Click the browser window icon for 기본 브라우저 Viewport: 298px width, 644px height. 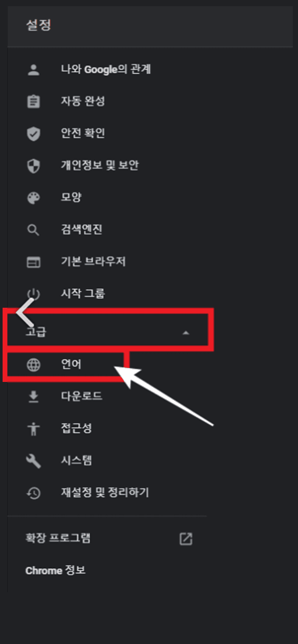[x=34, y=262]
